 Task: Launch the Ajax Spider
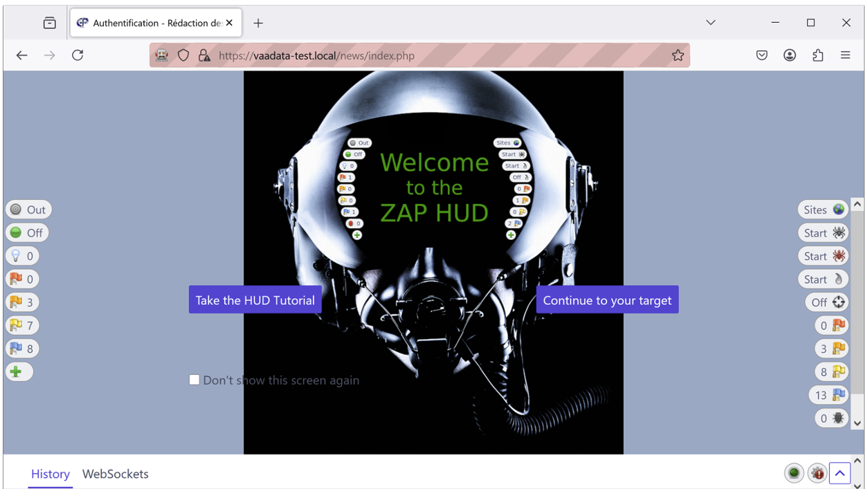[x=823, y=256]
